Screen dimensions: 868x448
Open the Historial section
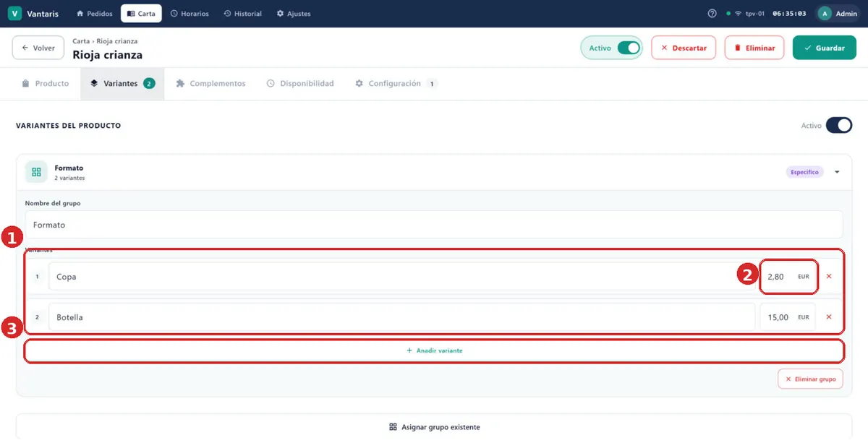[x=243, y=14]
